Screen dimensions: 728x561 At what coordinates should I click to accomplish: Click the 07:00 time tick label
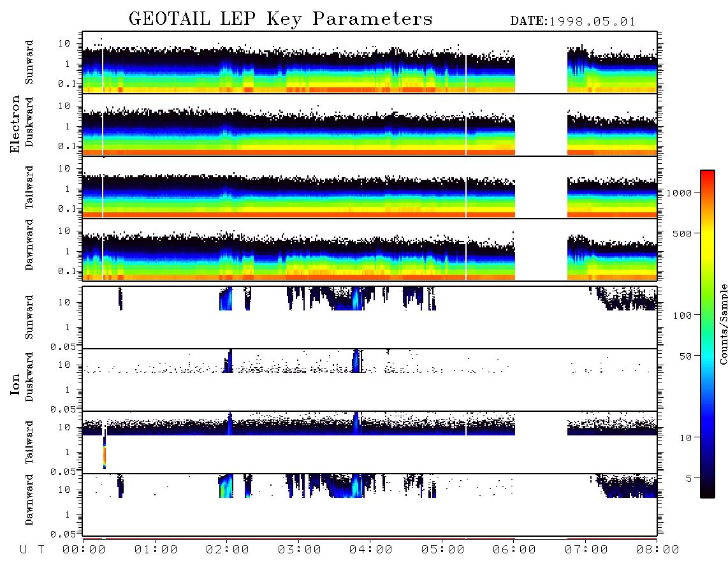(586, 550)
